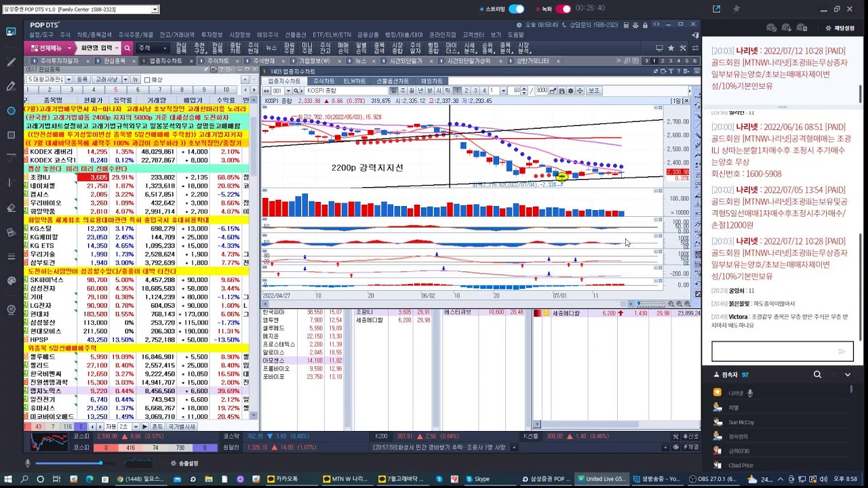The width and height of the screenshot is (868, 488).
Task: Click the screen-share icon atop left sidebar
Action: [11, 31]
